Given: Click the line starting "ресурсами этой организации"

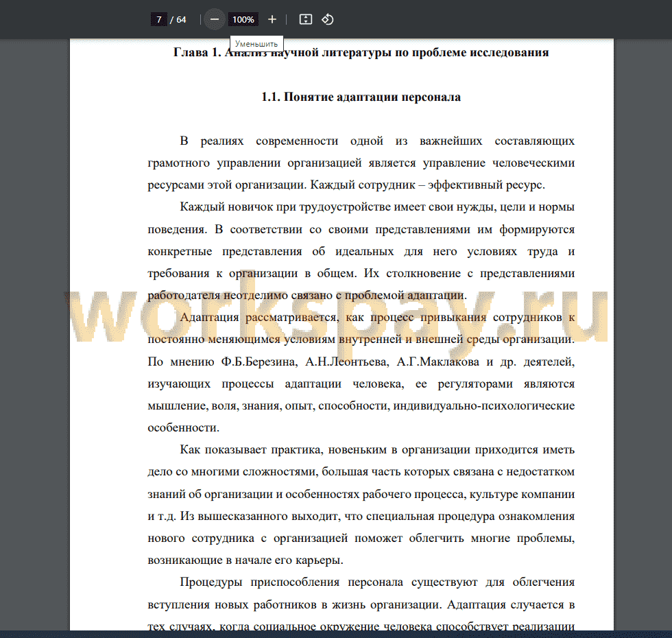Looking at the screenshot, I should click(x=346, y=185).
